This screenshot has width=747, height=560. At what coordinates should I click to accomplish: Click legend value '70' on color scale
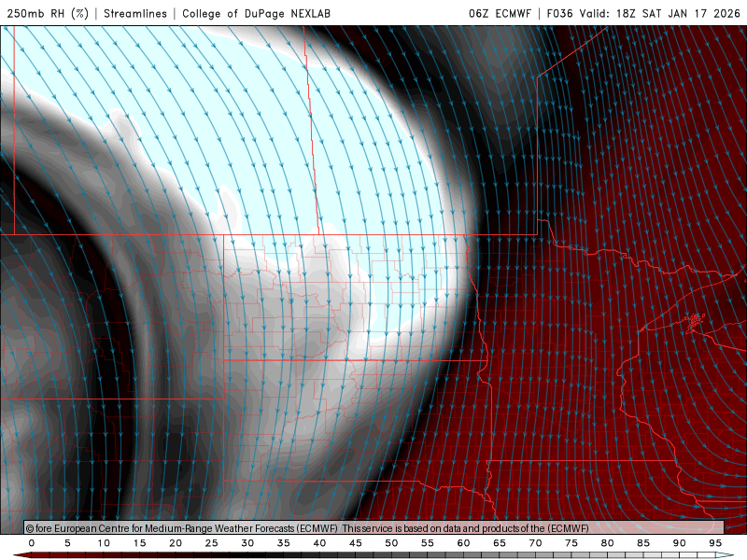[535, 543]
